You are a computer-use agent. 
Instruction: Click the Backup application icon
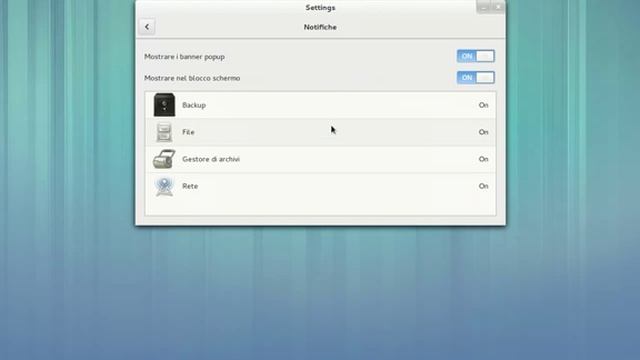164,105
